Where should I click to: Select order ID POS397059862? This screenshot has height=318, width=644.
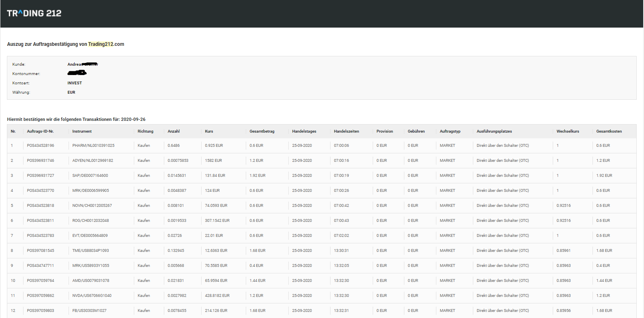tap(41, 296)
